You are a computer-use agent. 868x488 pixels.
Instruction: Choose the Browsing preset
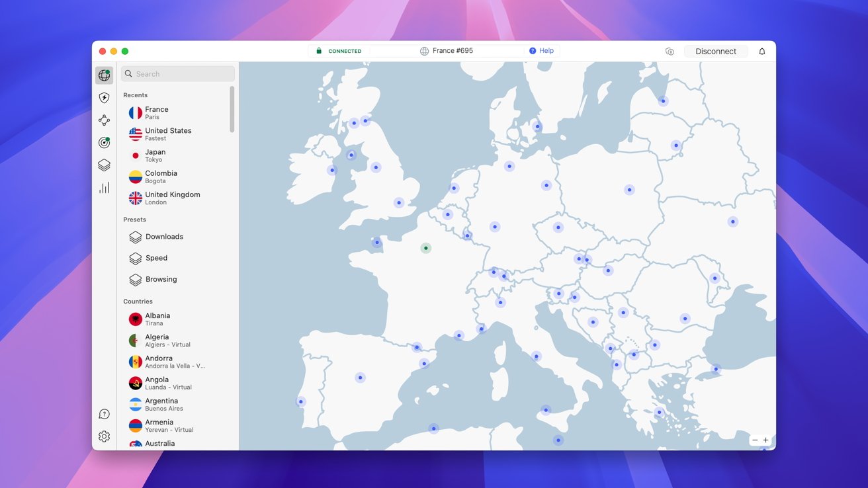[x=161, y=279]
